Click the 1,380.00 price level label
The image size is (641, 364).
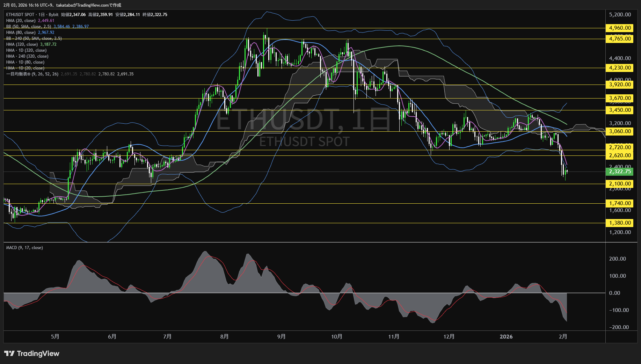tap(620, 223)
